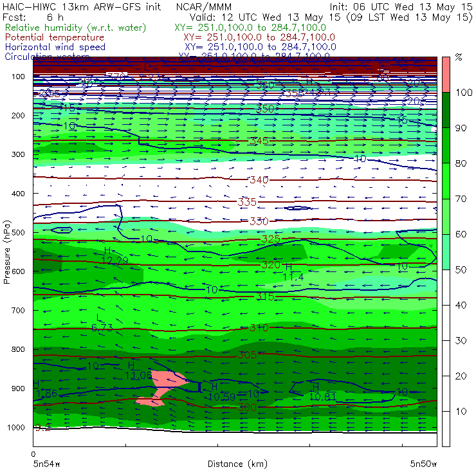Viewport: 476px width, 476px height.
Task: Click the 200 hPa pressure axis label
Action: pos(18,115)
